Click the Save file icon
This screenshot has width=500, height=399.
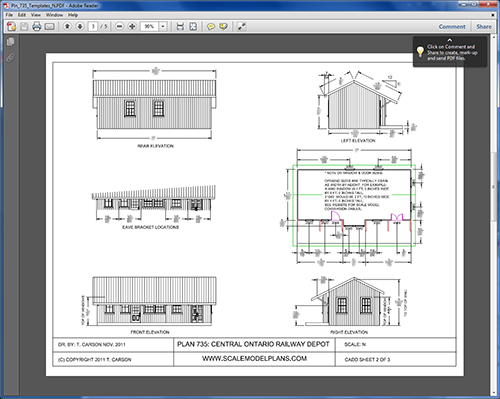(x=24, y=26)
